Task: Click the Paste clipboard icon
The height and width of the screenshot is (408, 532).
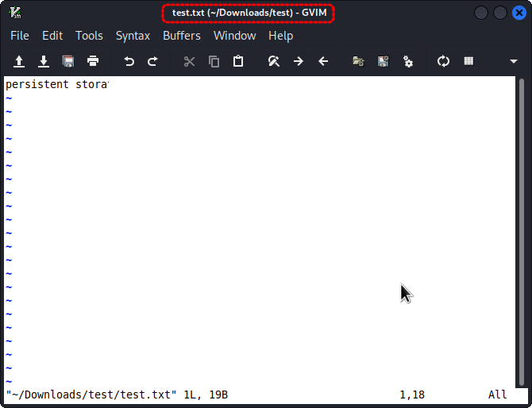Action: pyautogui.click(x=238, y=61)
